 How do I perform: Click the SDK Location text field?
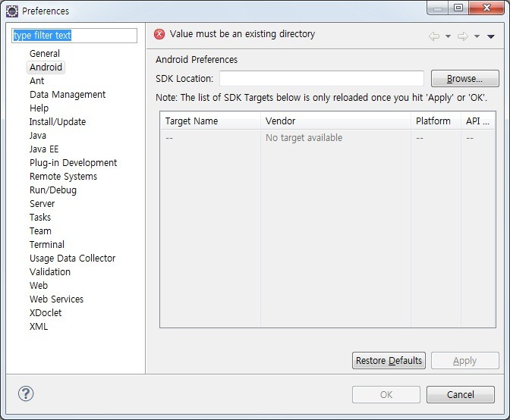coord(322,79)
